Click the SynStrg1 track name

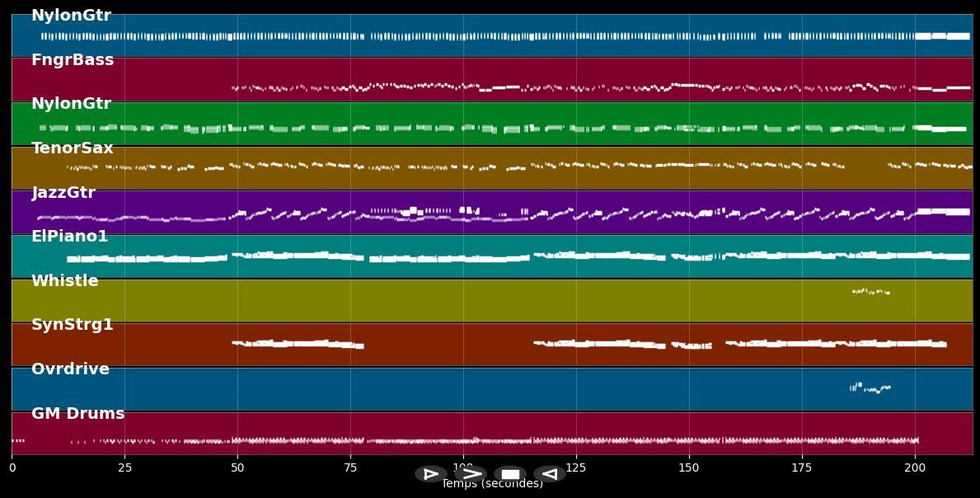coord(73,325)
